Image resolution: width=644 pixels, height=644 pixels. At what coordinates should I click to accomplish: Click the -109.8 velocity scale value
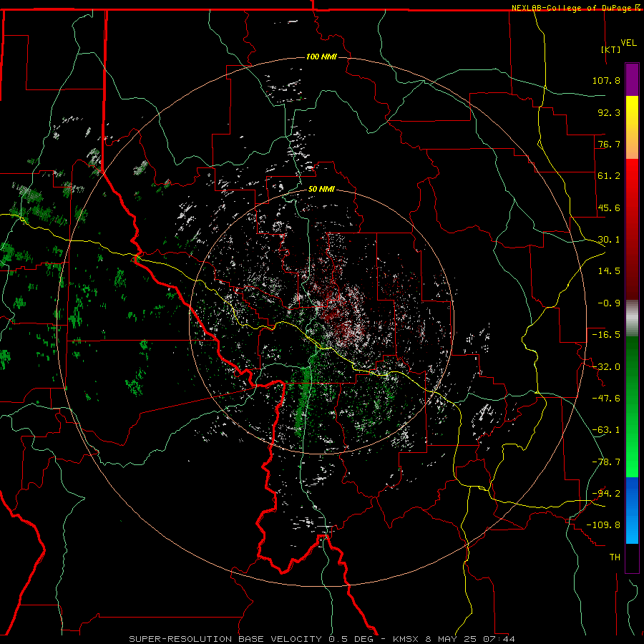603,525
